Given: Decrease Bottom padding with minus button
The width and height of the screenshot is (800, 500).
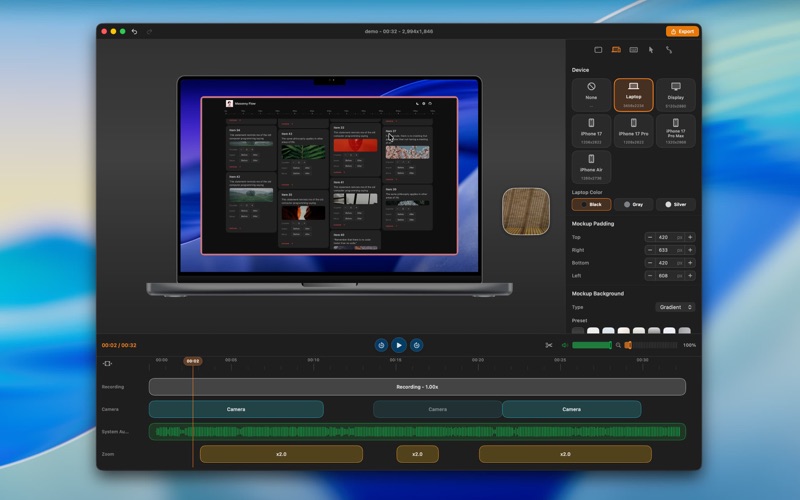Looking at the screenshot, I should point(649,263).
